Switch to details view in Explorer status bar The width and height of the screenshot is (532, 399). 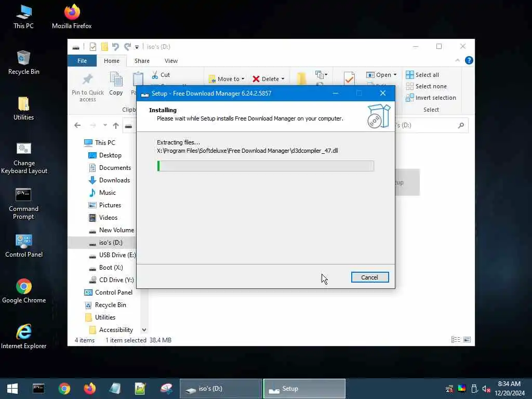point(455,340)
